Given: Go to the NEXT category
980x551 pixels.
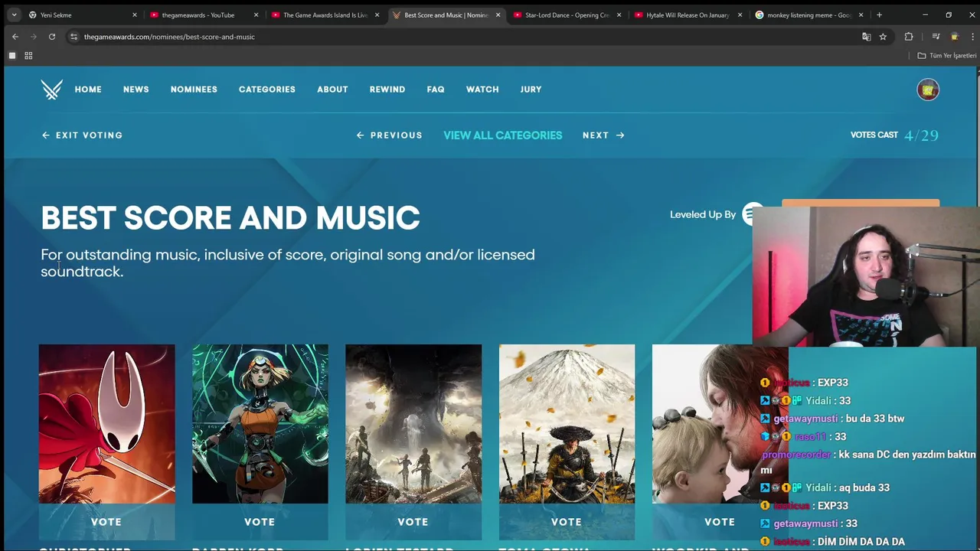Looking at the screenshot, I should 603,135.
